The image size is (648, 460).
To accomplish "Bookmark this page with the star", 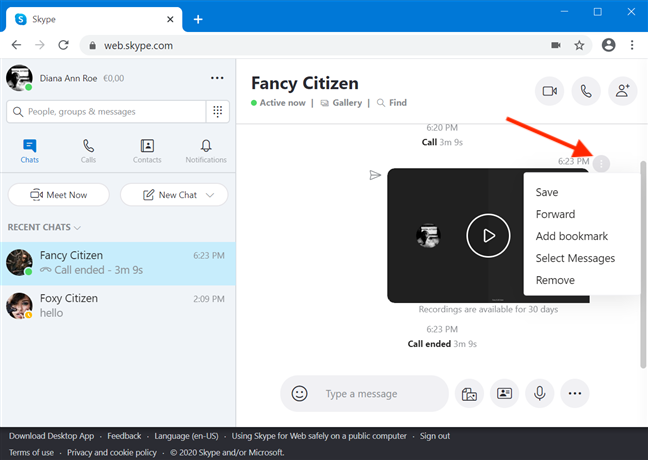I will pos(579,45).
